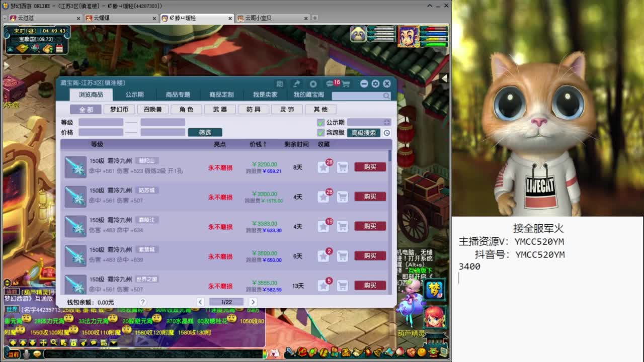
Task: Open 高级搜索 advanced search
Action: click(x=363, y=133)
